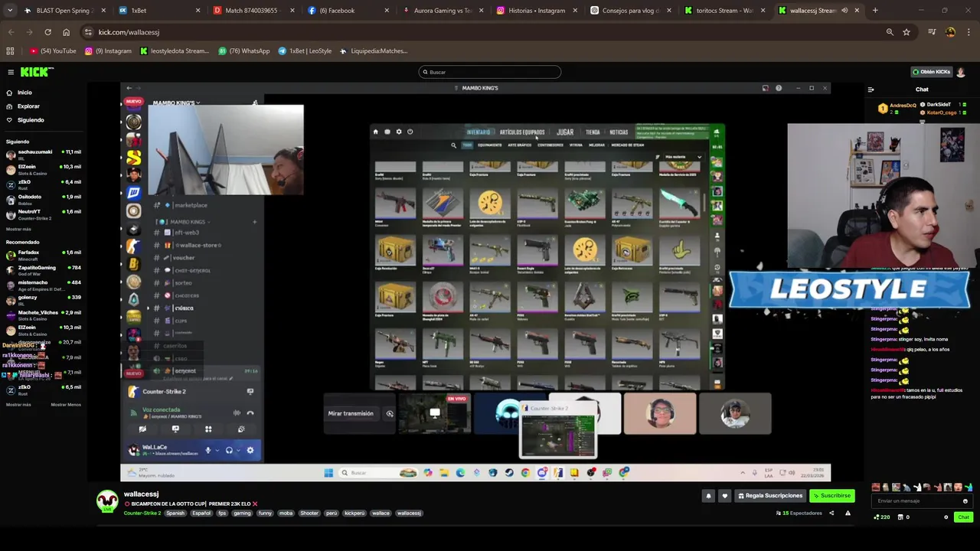
Task: Click the 220 channel points counter
Action: pyautogui.click(x=881, y=517)
